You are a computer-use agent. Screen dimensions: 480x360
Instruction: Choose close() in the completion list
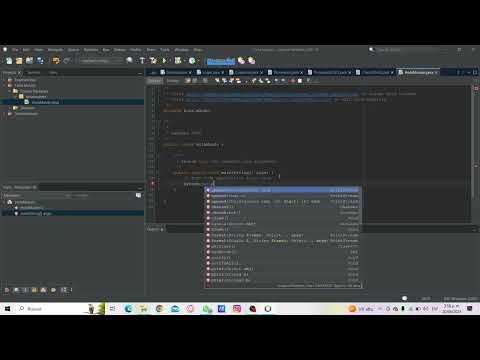click(x=283, y=218)
